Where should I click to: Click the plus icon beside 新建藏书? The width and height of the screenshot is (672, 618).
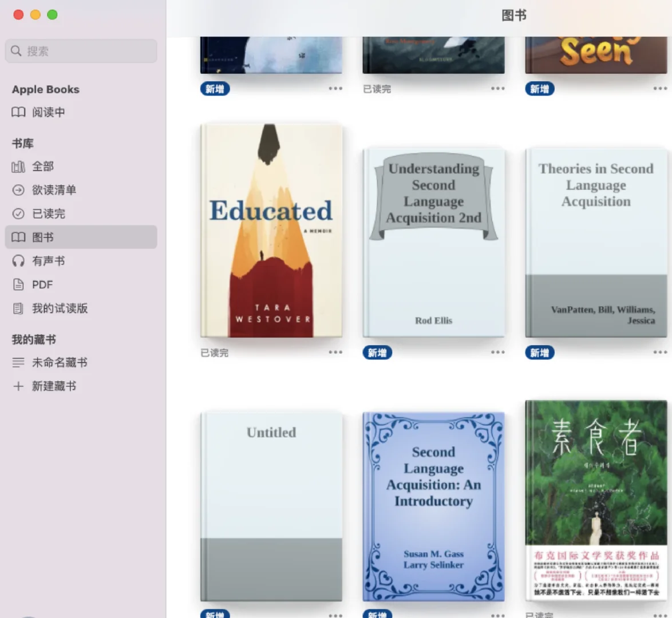tap(18, 386)
